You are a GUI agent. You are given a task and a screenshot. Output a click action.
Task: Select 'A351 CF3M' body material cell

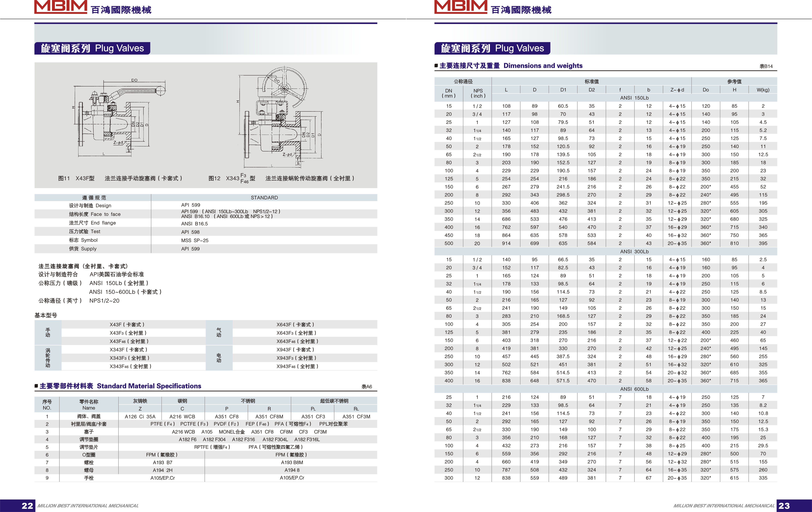[356, 417]
